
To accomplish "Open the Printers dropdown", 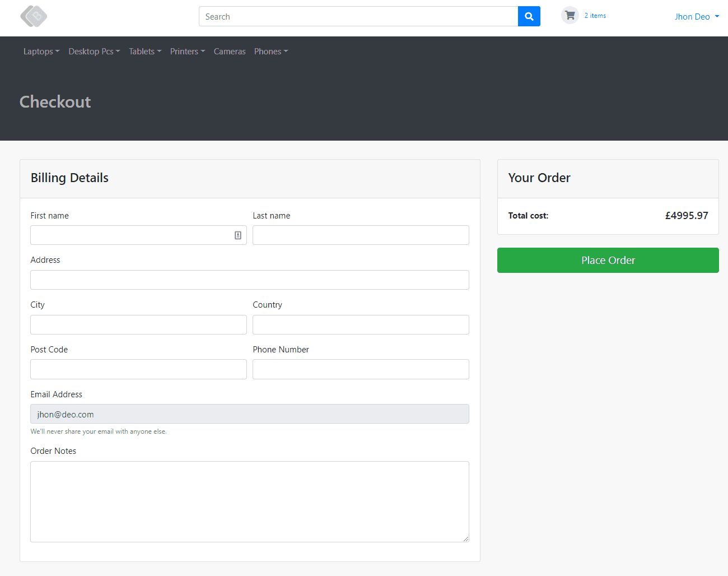I will (187, 51).
